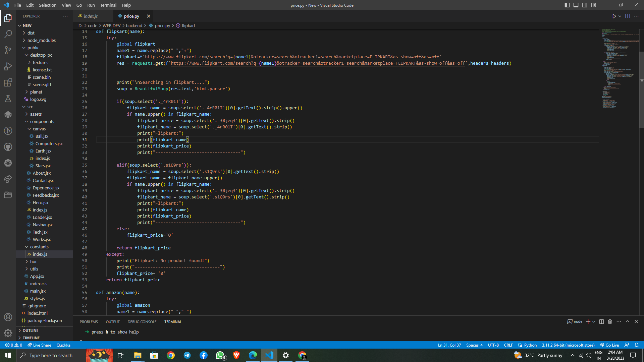Image resolution: width=644 pixels, height=362 pixels.
Task: Open the Terminal menu
Action: click(x=108, y=5)
